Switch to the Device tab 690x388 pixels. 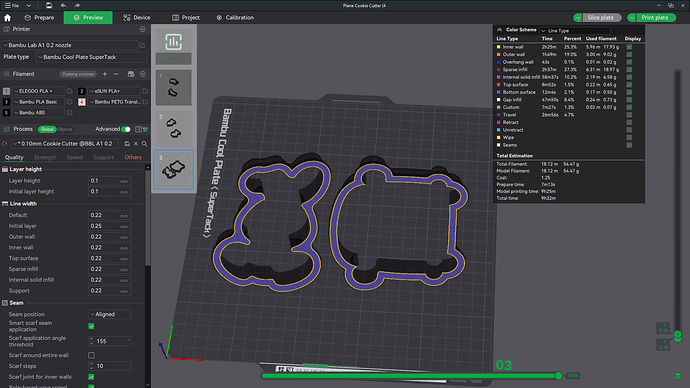[137, 18]
